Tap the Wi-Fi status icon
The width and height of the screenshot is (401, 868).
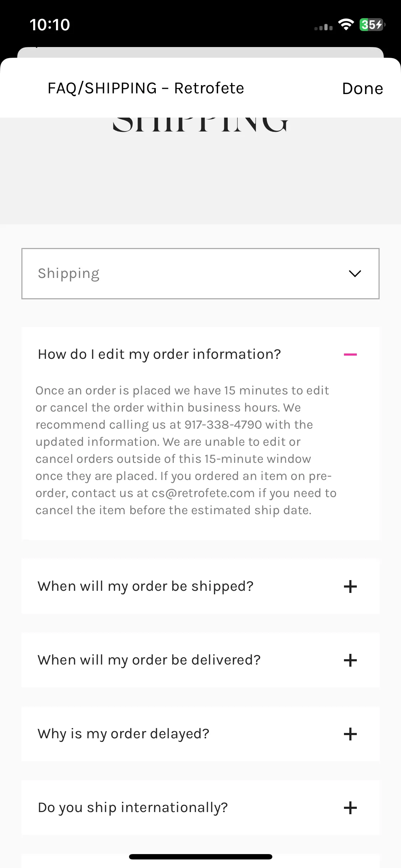(346, 25)
